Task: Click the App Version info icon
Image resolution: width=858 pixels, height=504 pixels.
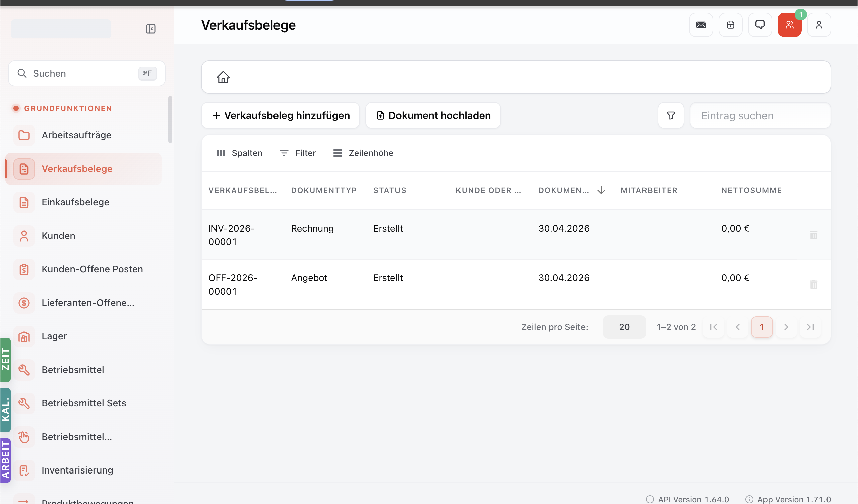Action: click(749, 499)
